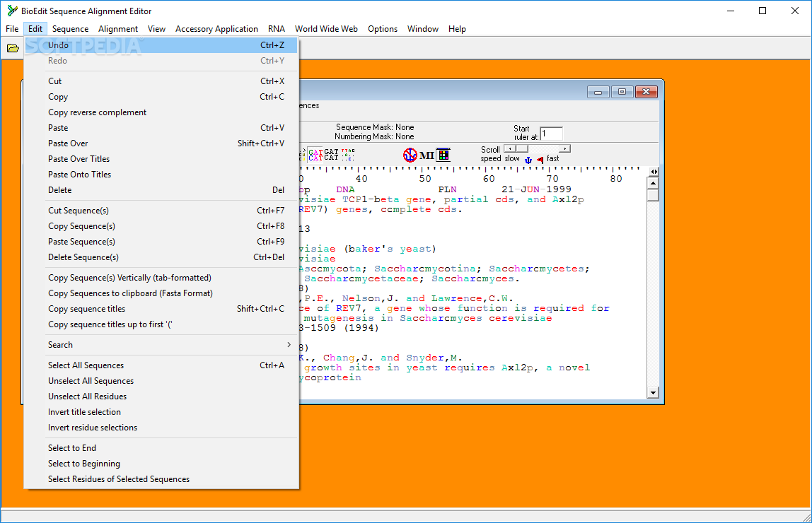812x523 pixels.
Task: Choose Copy Sequence(s) Ctrl+F8
Action: (x=161, y=226)
